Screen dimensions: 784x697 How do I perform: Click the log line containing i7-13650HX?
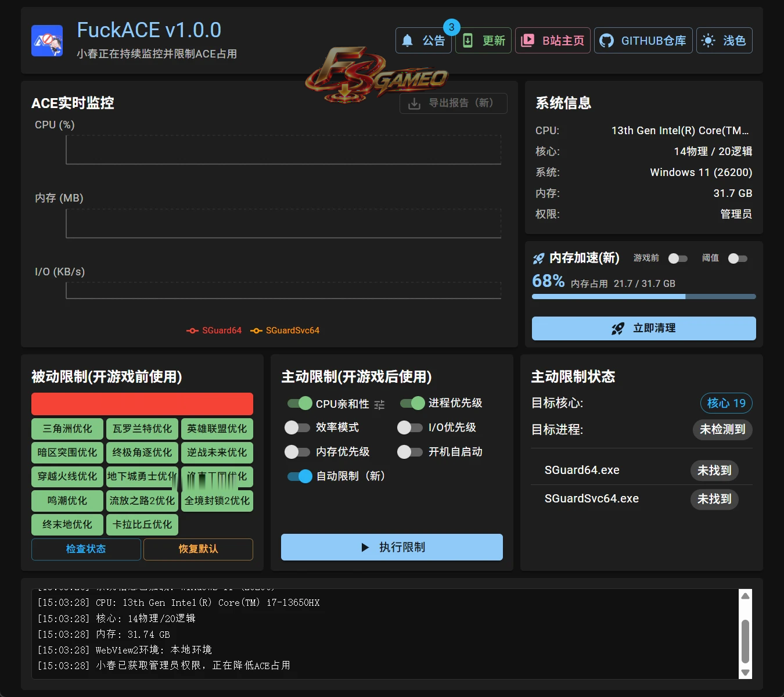click(179, 603)
